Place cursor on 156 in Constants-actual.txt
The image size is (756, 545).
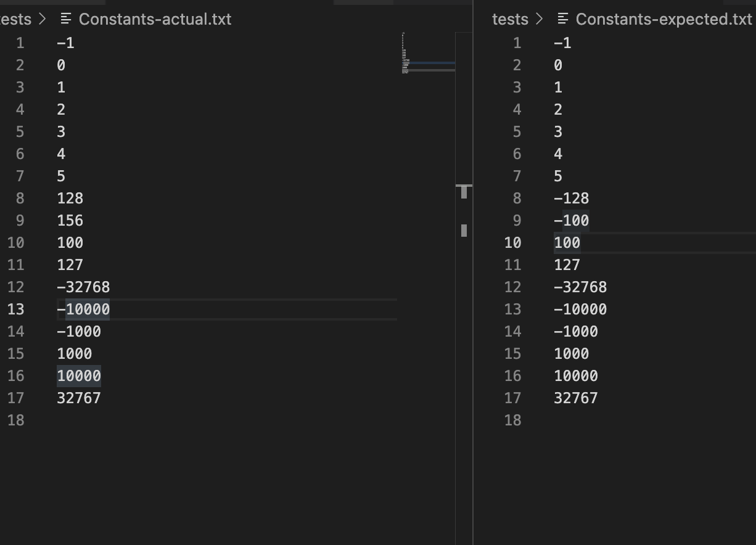(70, 220)
